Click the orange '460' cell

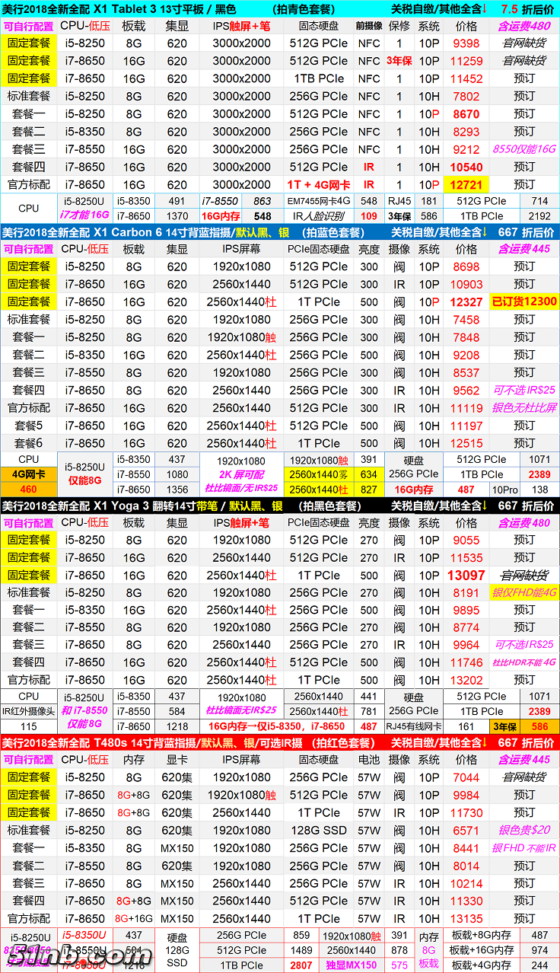coord(29,490)
